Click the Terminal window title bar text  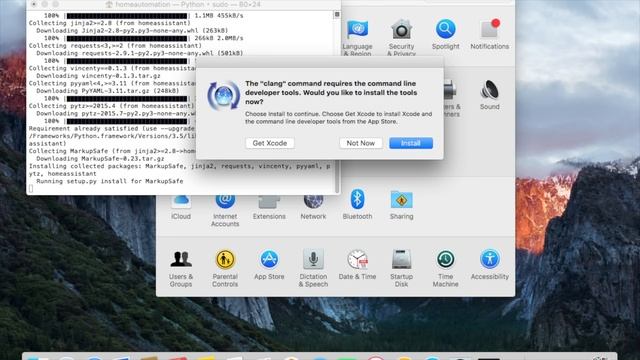click(x=188, y=4)
